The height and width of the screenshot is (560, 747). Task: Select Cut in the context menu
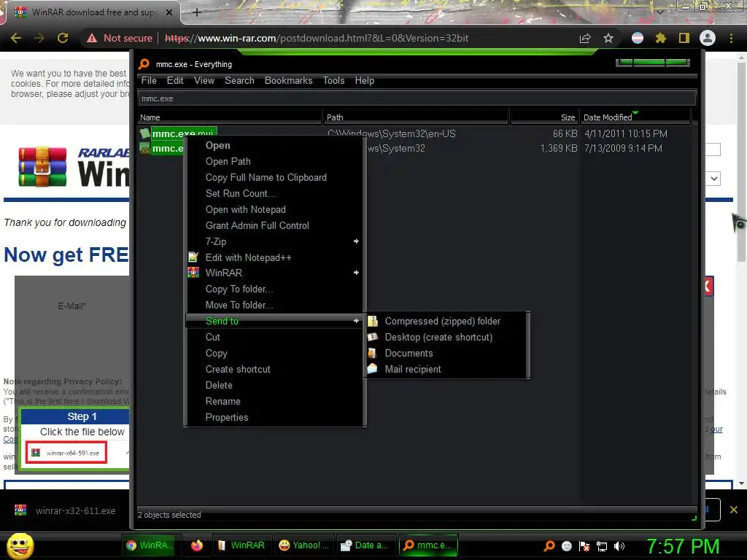(x=274, y=337)
